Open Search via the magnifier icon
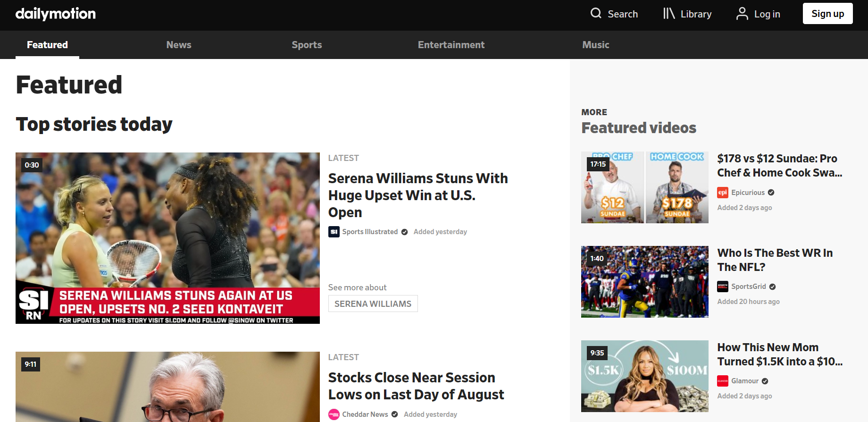 pyautogui.click(x=596, y=13)
